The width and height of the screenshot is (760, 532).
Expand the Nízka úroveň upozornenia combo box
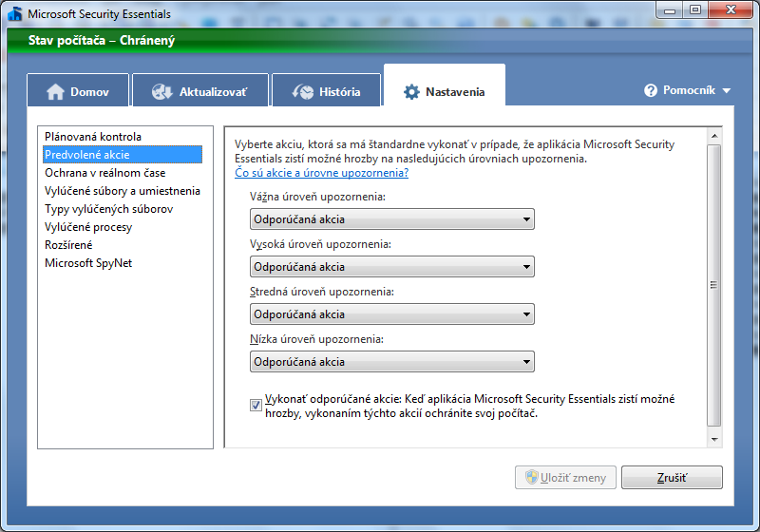click(391, 362)
